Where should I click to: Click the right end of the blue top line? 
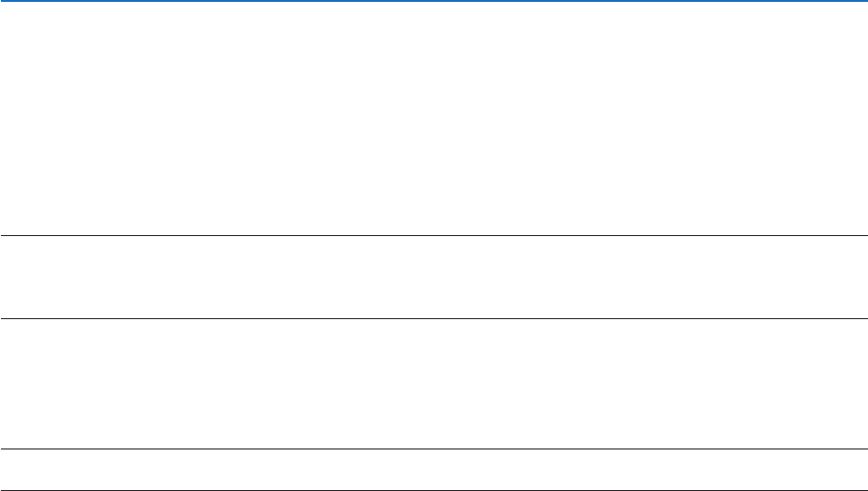863,1
